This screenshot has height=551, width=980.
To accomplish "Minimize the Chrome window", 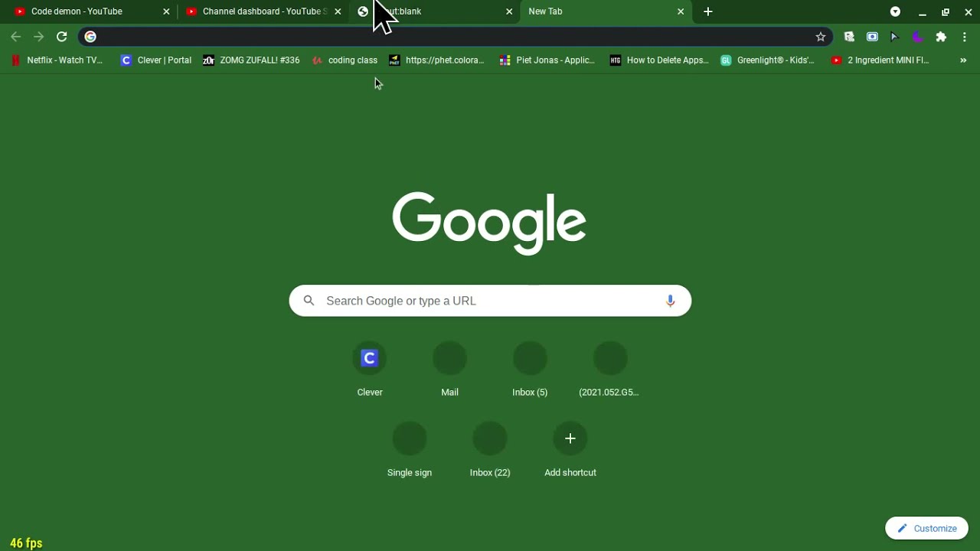I will pos(923,11).
